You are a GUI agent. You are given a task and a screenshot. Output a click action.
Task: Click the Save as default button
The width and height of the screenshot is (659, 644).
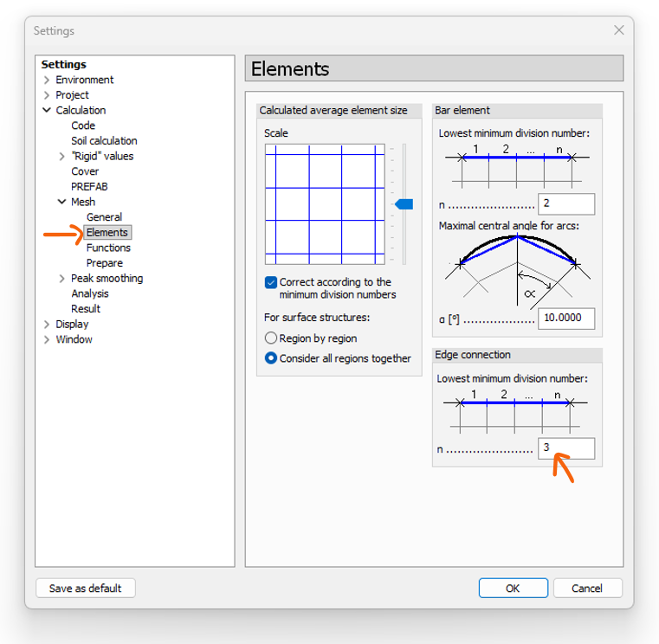click(x=86, y=588)
